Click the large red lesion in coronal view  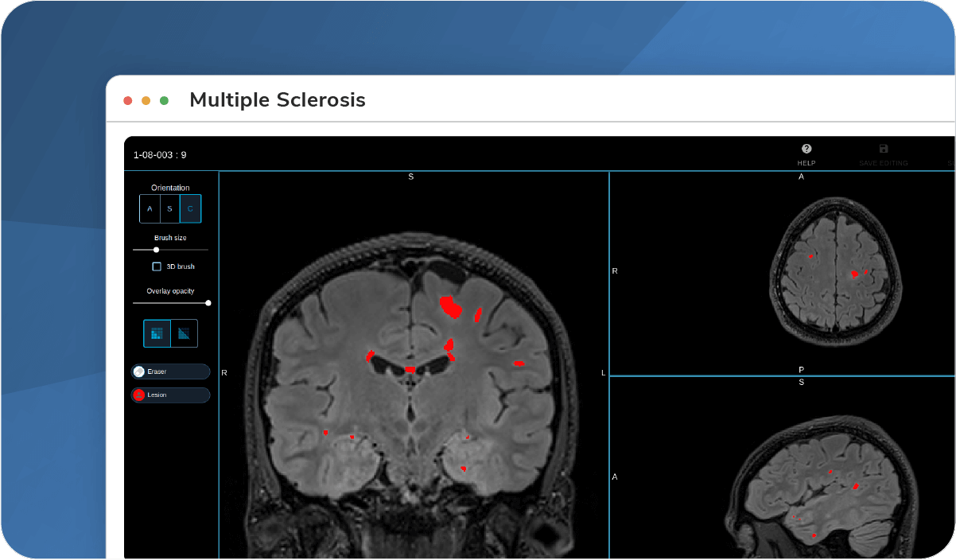452,306
